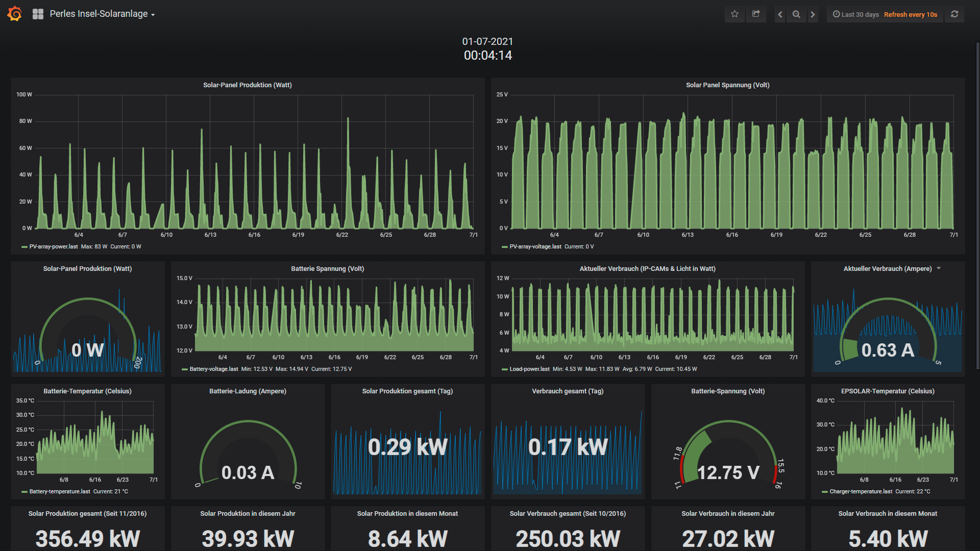
Task: Click Battery-temperature.last green color swatch
Action: click(x=24, y=492)
